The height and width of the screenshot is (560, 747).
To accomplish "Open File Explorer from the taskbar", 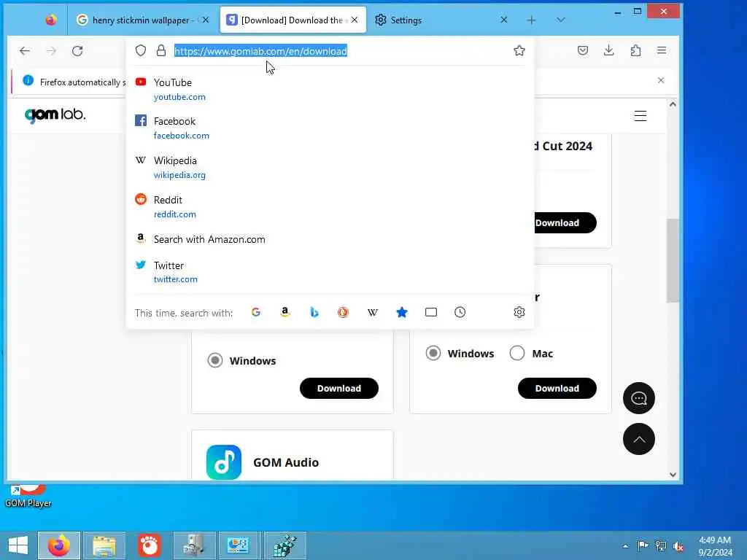I will click(x=105, y=545).
